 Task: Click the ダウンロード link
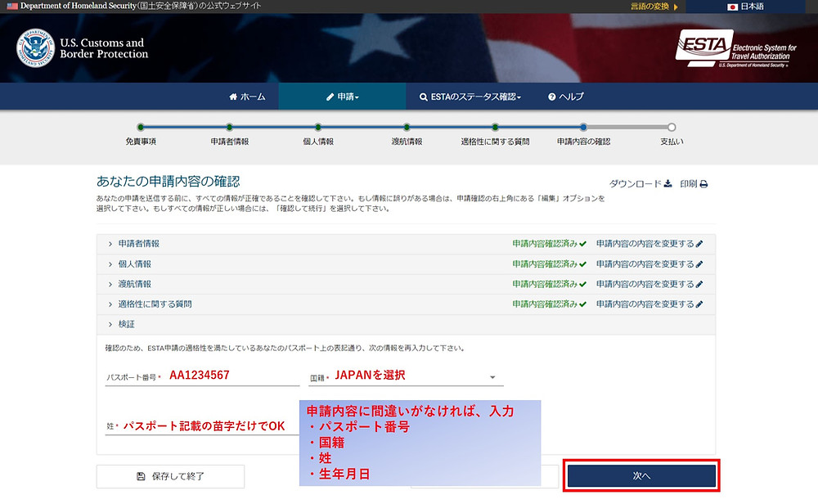tap(640, 183)
